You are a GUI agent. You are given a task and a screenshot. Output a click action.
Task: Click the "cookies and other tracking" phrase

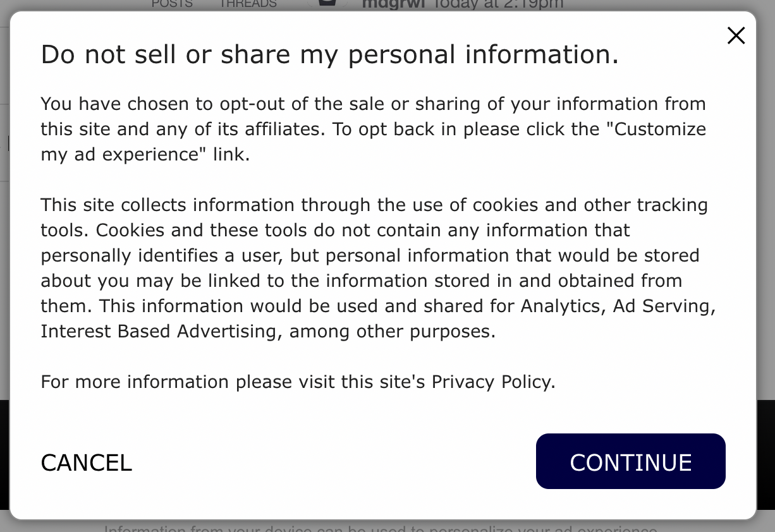[x=590, y=205]
